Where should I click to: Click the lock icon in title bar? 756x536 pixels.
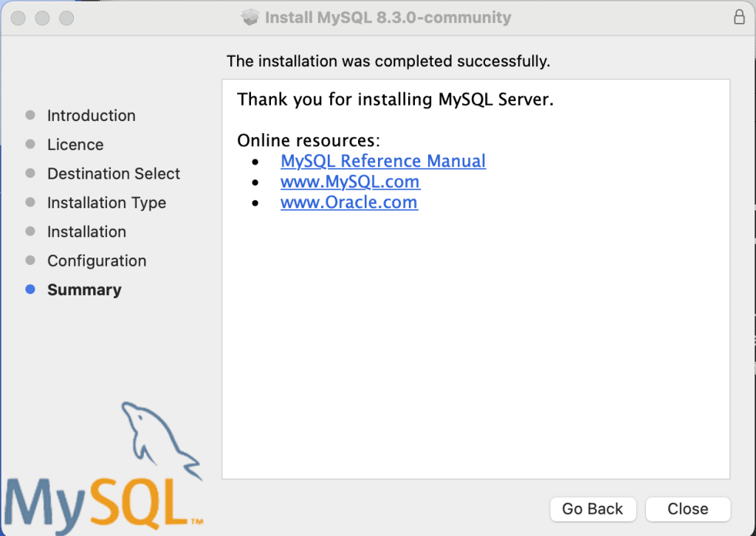(x=739, y=17)
